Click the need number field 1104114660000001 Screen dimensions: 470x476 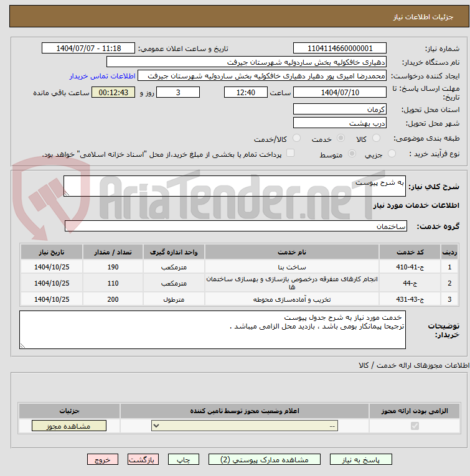point(340,48)
